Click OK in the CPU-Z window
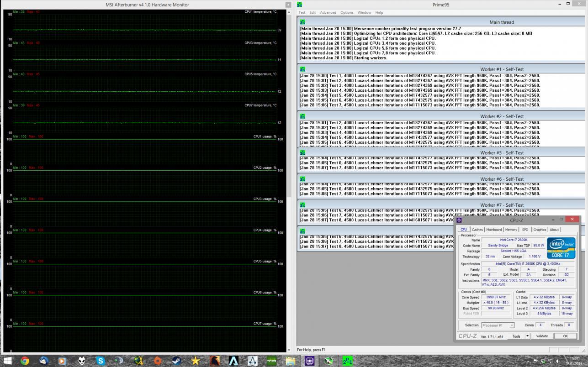588x367 pixels. (x=565, y=336)
